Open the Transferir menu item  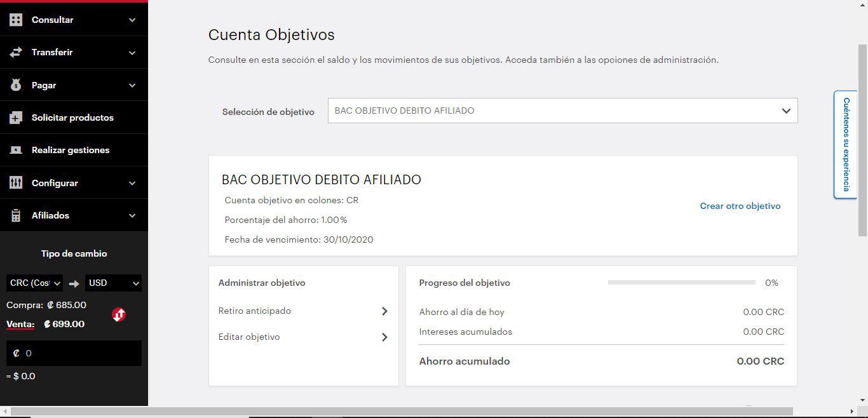74,53
